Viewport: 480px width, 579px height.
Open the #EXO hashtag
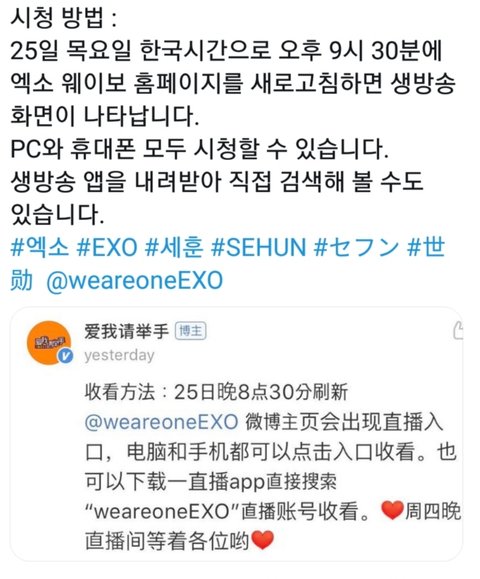click(x=107, y=247)
